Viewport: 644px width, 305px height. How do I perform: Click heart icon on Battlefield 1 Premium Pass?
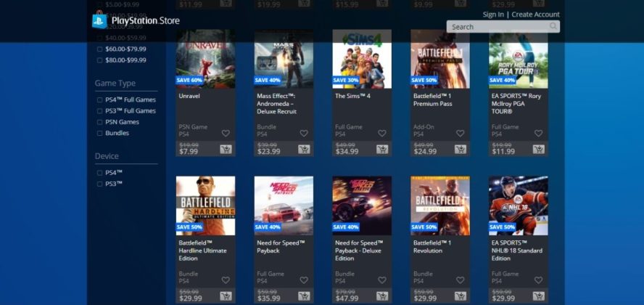pyautogui.click(x=460, y=133)
